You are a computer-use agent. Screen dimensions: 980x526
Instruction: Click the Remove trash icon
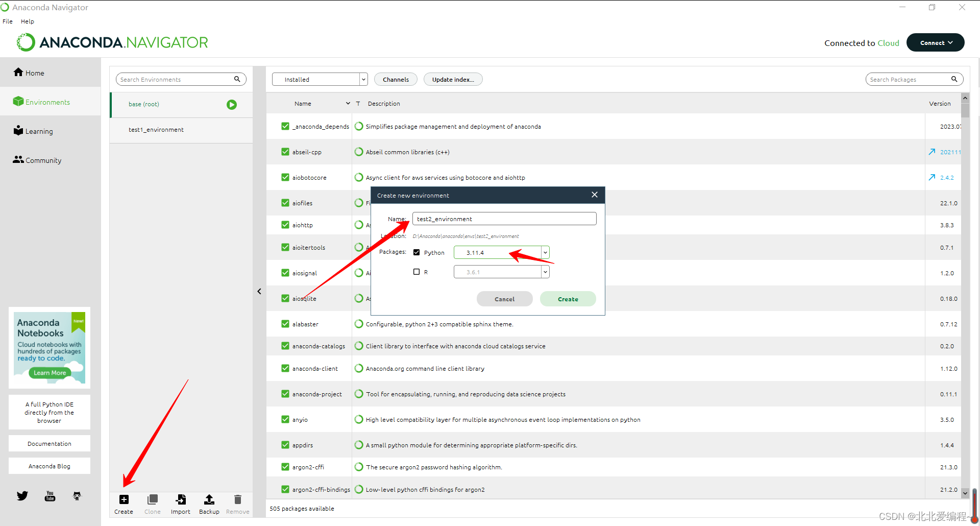[238, 499]
